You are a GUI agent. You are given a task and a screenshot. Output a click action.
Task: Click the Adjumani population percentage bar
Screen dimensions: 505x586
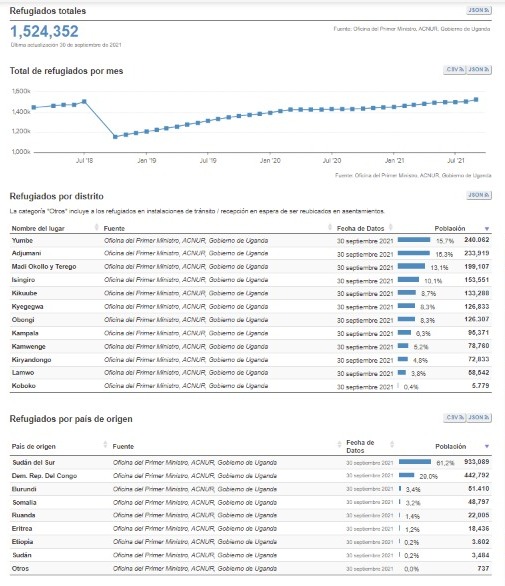click(413, 253)
